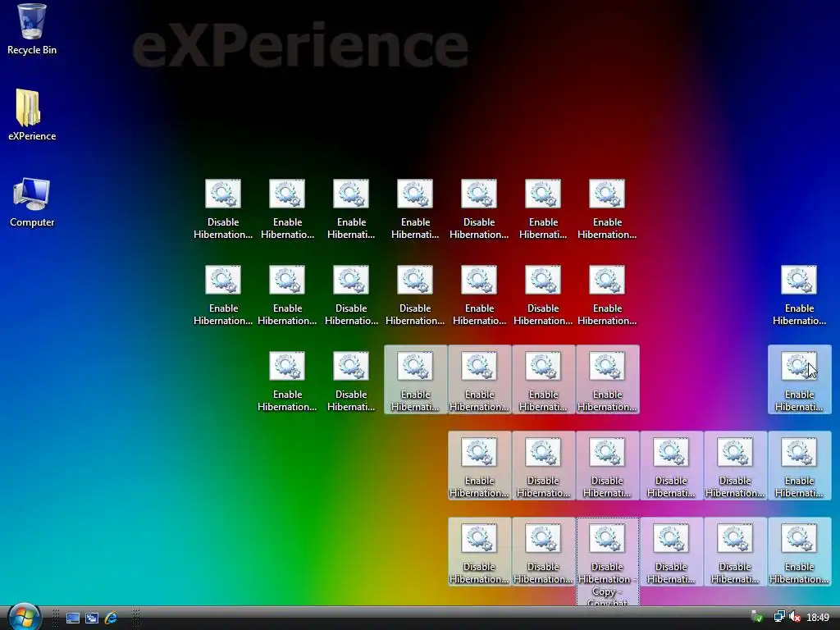Image resolution: width=840 pixels, height=630 pixels.
Task: Open the Recycle Bin desktop icon
Action: pos(32,29)
